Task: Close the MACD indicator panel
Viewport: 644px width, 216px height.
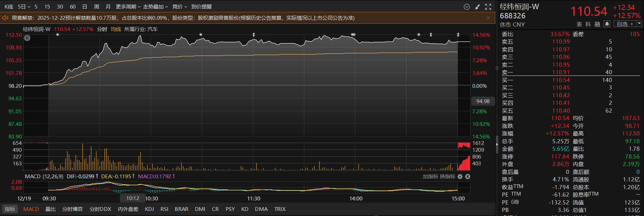Action: (467, 177)
